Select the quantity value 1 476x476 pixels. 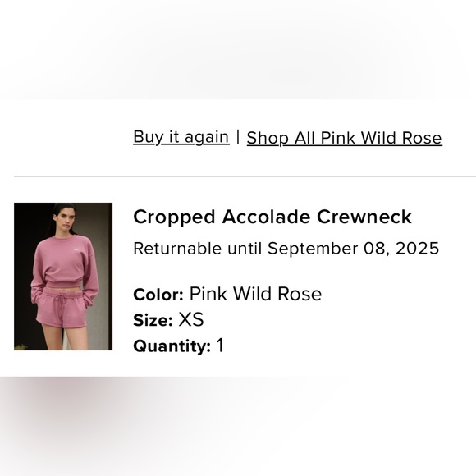(221, 346)
